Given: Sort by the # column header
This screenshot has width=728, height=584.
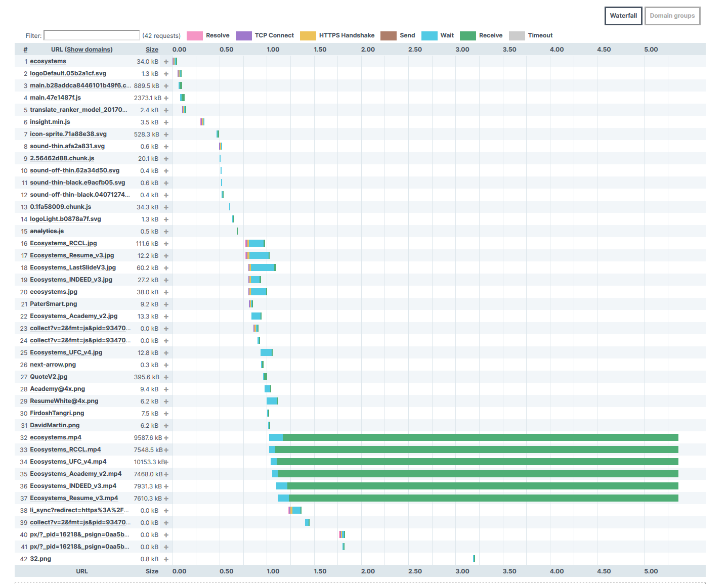Looking at the screenshot, I should click(x=25, y=50).
